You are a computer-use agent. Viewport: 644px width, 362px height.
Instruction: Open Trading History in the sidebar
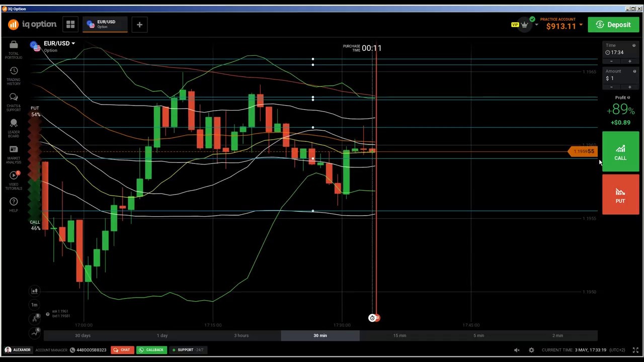point(14,75)
